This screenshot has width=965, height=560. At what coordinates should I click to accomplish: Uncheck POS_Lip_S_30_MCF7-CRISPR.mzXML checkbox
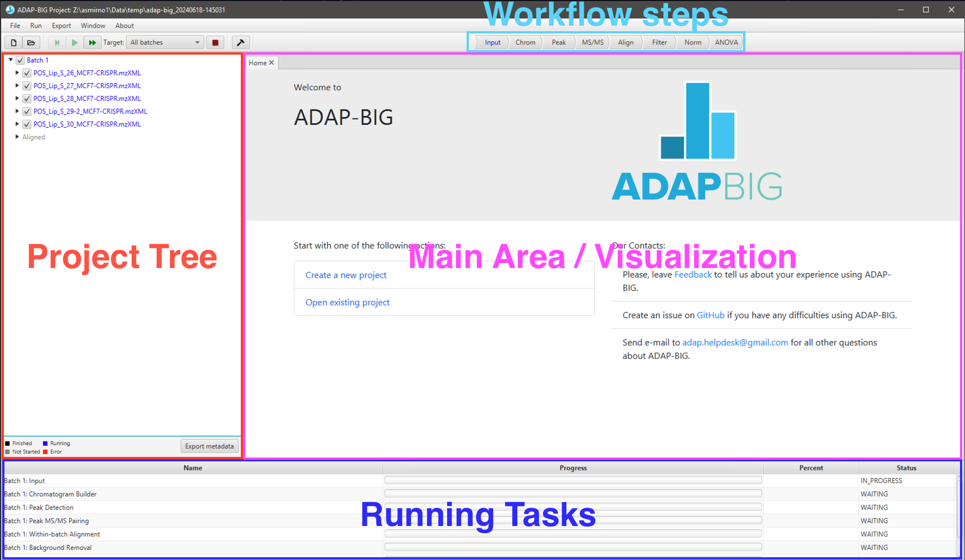(27, 124)
